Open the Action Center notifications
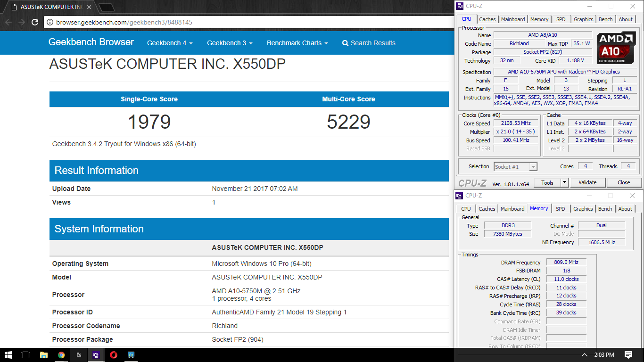644x362 pixels. point(628,354)
